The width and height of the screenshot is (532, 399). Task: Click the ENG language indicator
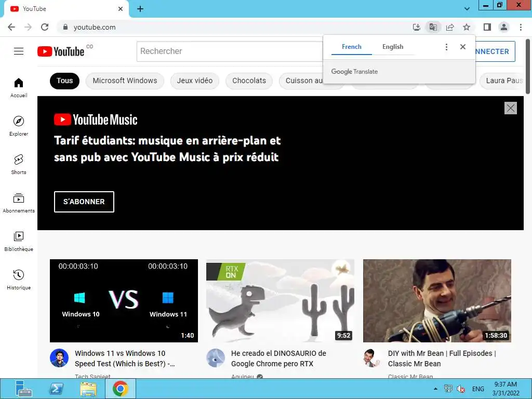tap(478, 389)
